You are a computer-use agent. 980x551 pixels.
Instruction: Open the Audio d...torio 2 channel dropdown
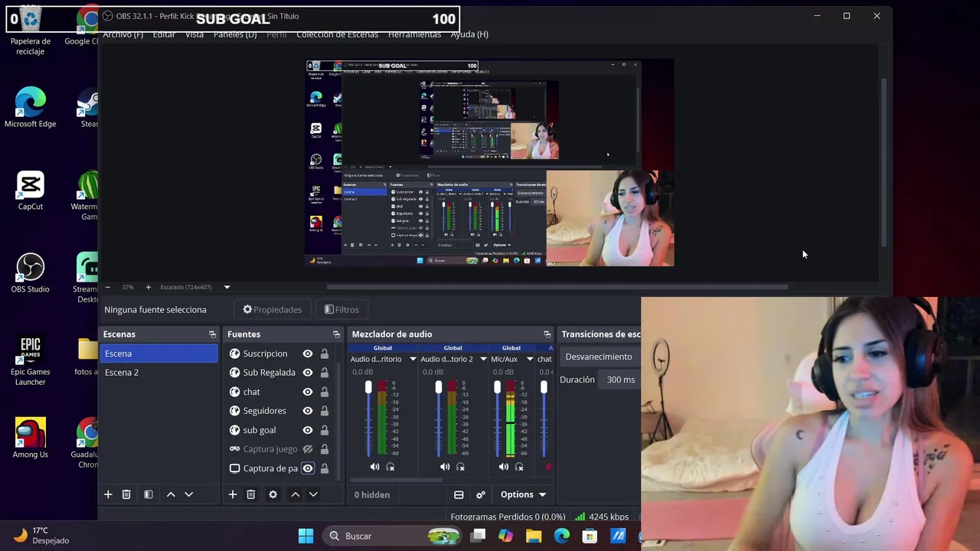point(483,359)
